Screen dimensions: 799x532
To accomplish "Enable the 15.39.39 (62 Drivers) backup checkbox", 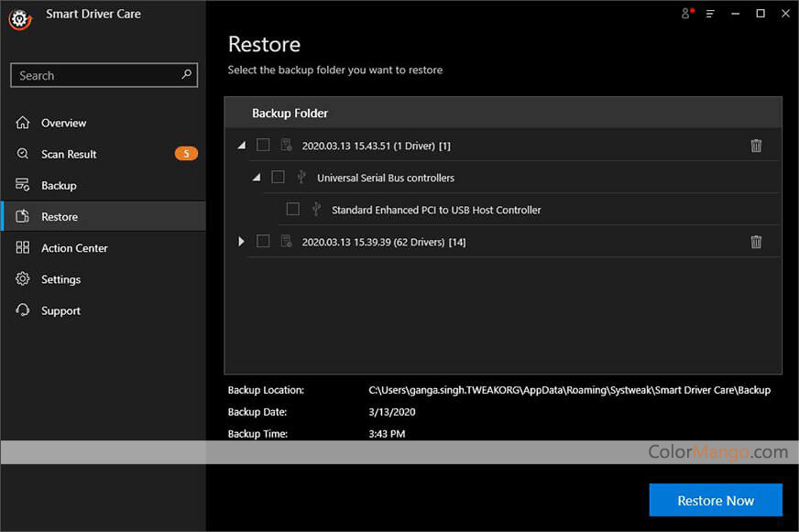I will coord(263,241).
